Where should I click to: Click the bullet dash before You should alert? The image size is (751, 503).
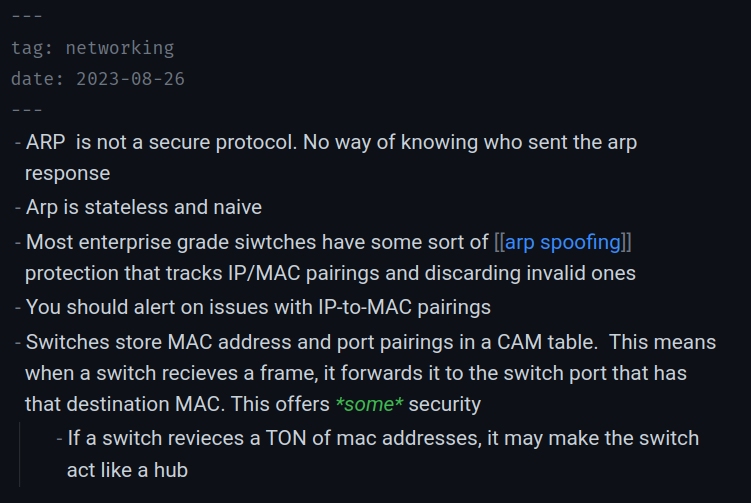[x=19, y=307]
